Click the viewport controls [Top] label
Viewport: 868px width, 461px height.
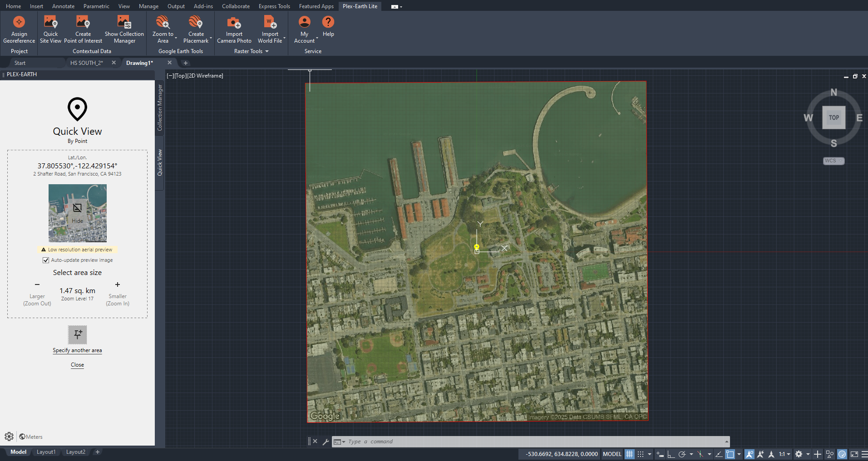(x=181, y=76)
